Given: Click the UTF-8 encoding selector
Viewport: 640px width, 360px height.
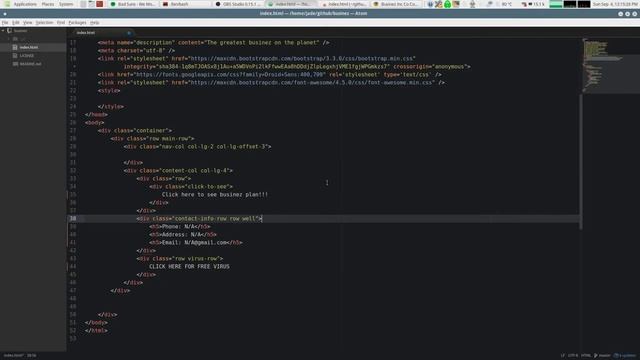Looking at the screenshot, I should tap(573, 356).
